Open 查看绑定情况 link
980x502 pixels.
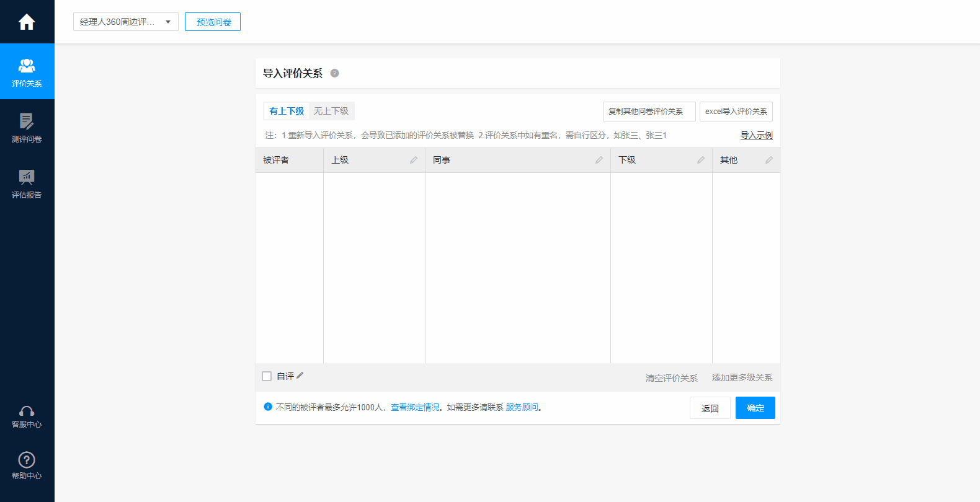(415, 407)
